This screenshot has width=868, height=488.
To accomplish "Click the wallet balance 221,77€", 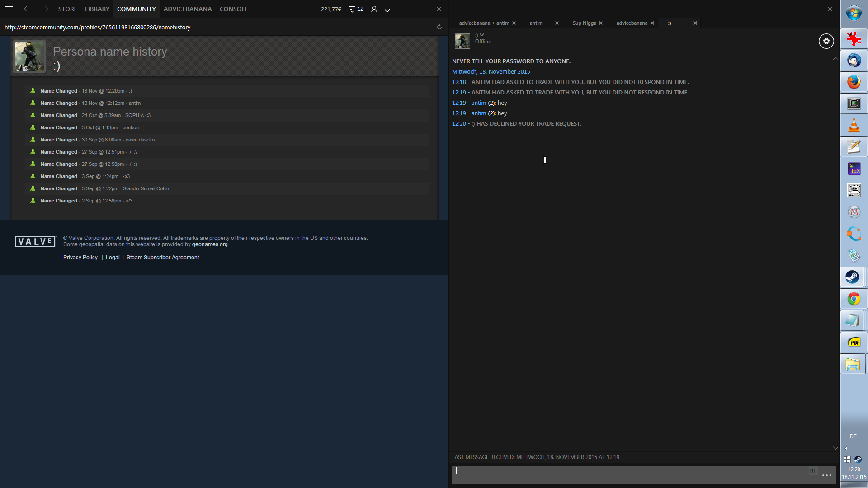I will pyautogui.click(x=331, y=9).
